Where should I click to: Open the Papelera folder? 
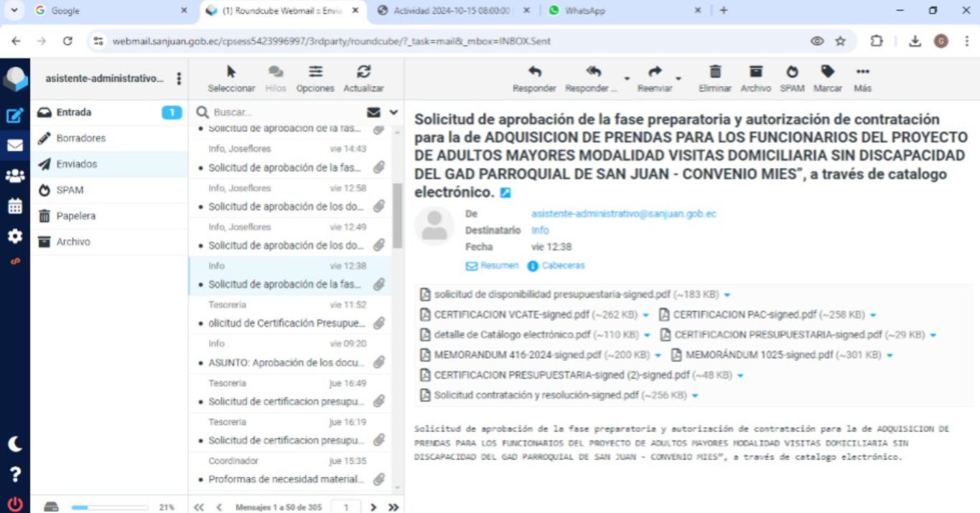(x=75, y=216)
